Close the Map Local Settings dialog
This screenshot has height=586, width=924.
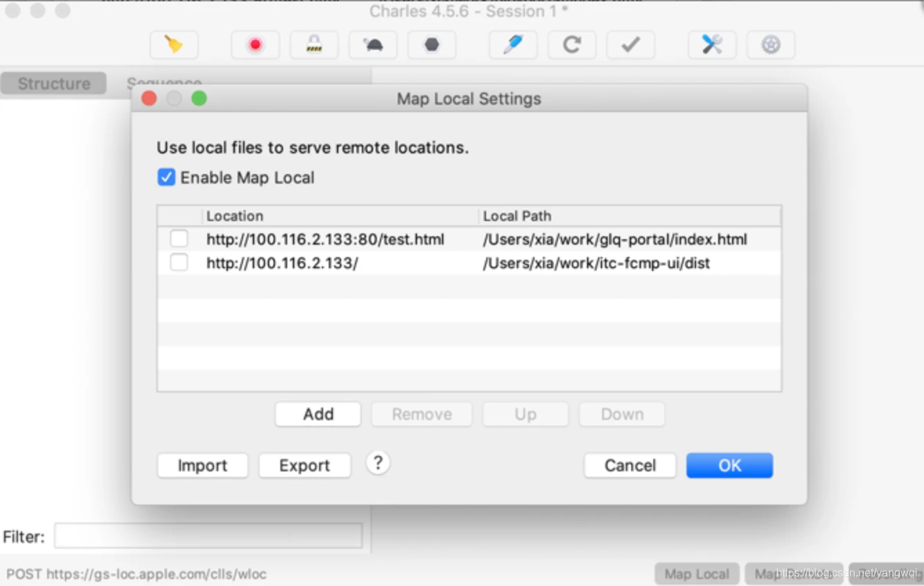coord(148,99)
